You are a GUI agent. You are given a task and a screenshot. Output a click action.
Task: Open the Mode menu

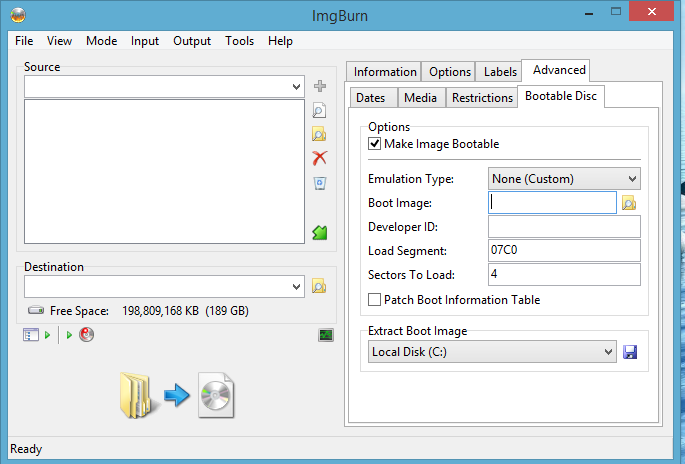point(102,41)
